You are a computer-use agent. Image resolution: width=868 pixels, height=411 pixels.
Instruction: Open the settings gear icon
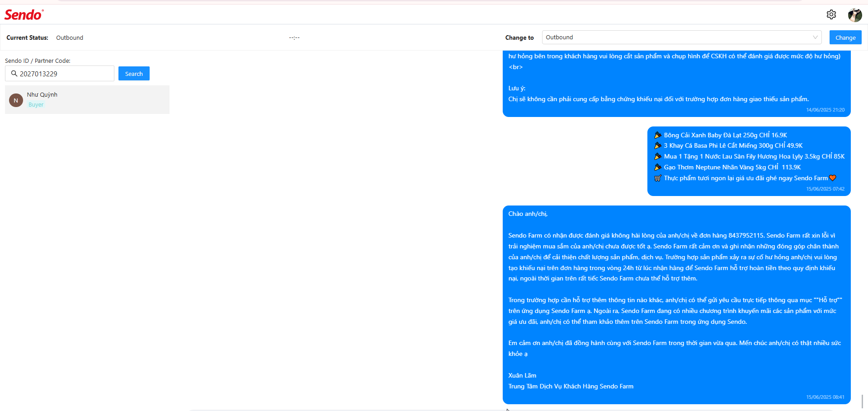tap(831, 14)
